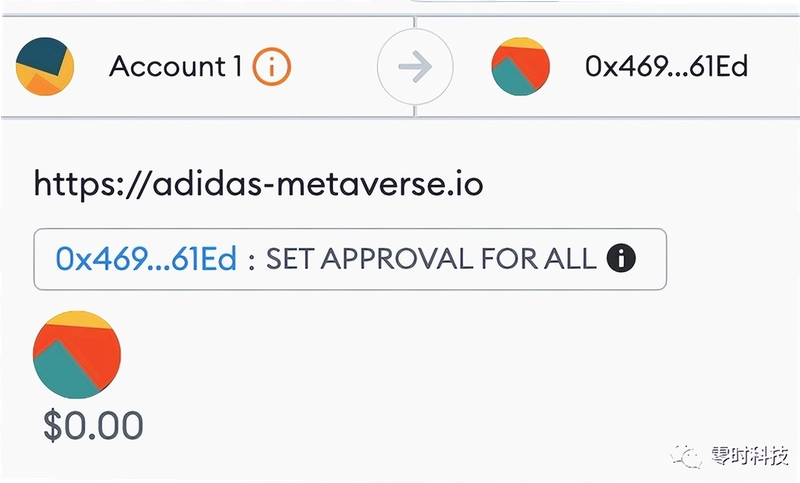Click the black info icon after SET APPROVAL FOR ALL
The width and height of the screenshot is (800, 483).
621,258
